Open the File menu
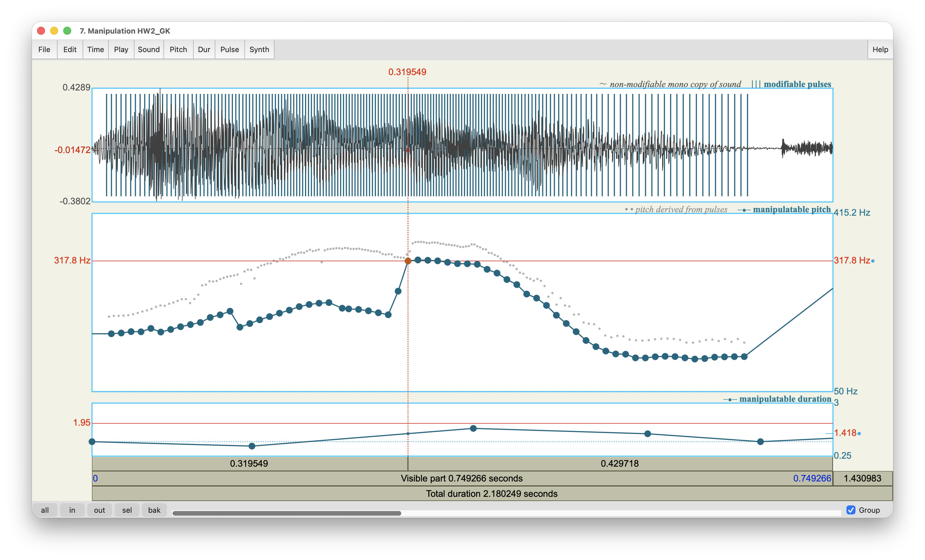This screenshot has height=560, width=925. tap(44, 50)
